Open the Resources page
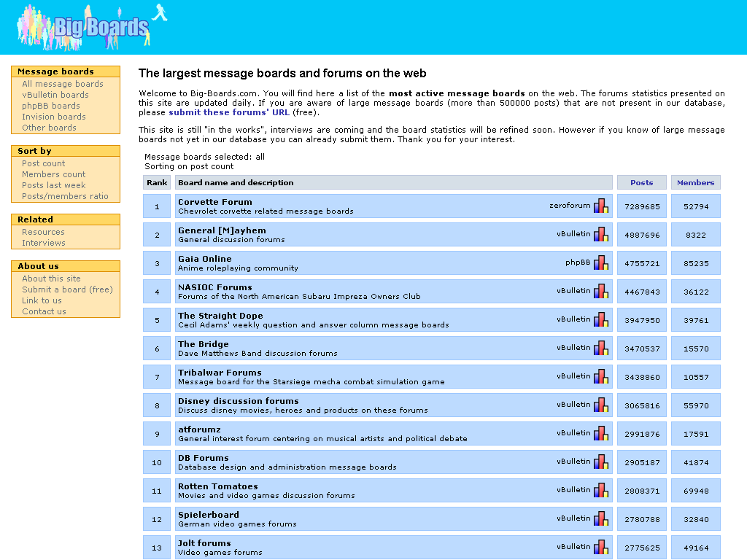The width and height of the screenshot is (747, 560). point(43,232)
